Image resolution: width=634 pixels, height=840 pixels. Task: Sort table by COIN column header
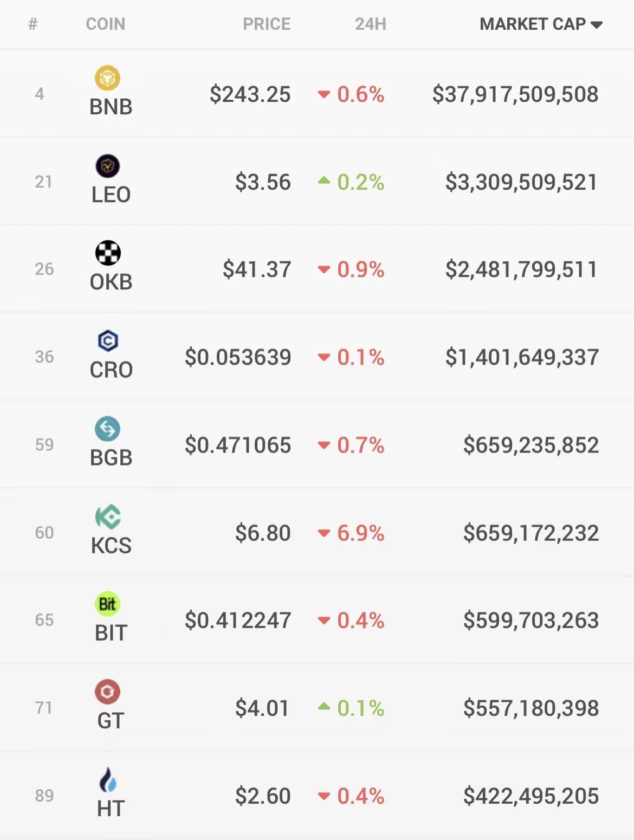tap(106, 24)
